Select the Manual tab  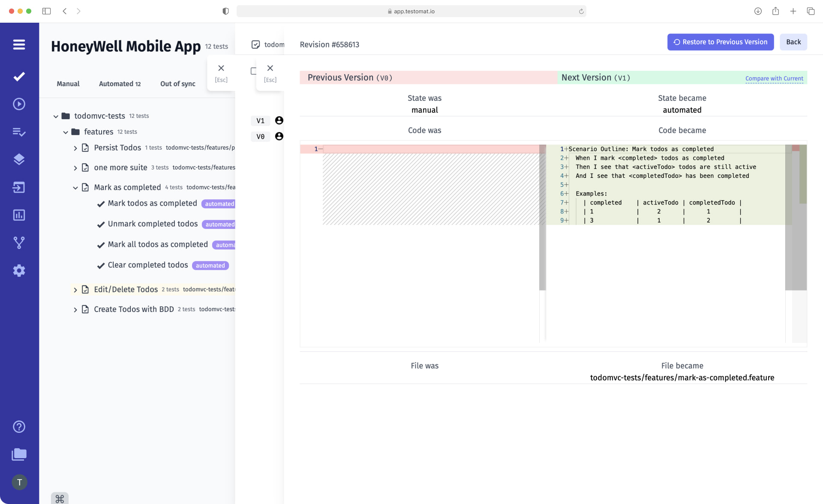tap(68, 84)
